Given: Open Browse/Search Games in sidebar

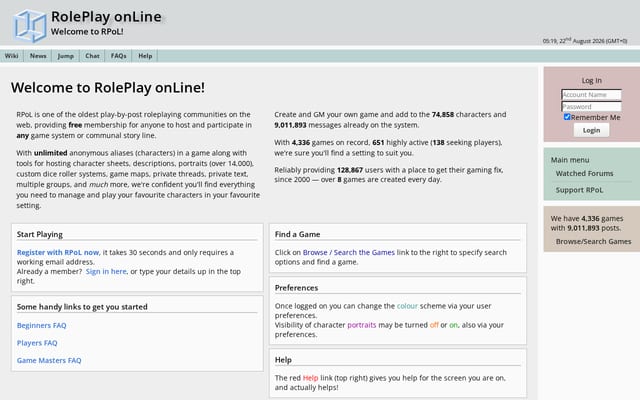Looking at the screenshot, I should point(593,242).
